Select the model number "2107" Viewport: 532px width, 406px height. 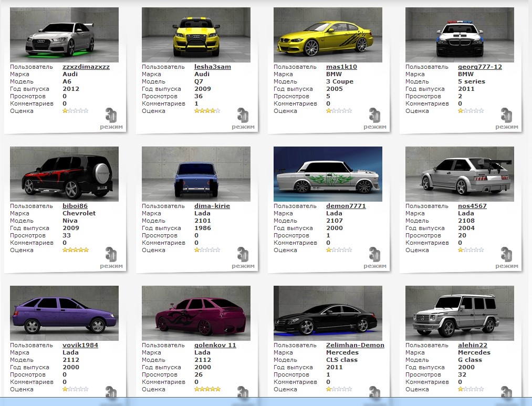335,221
